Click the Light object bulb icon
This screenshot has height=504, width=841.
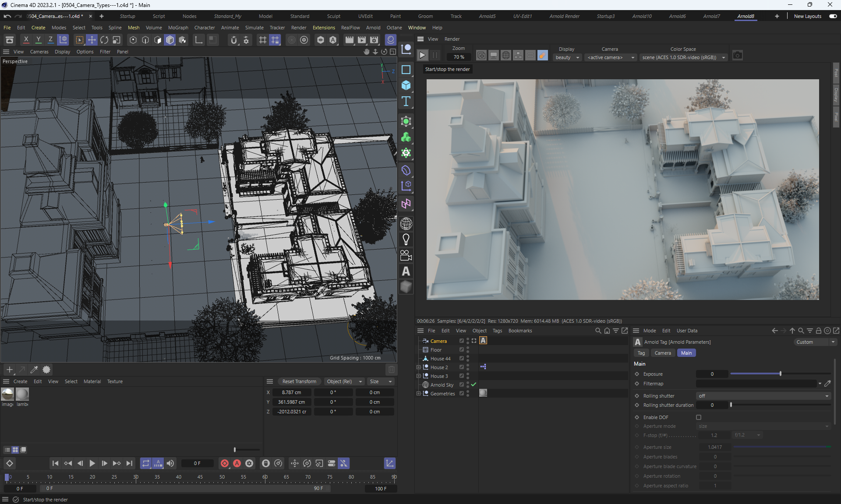(406, 240)
